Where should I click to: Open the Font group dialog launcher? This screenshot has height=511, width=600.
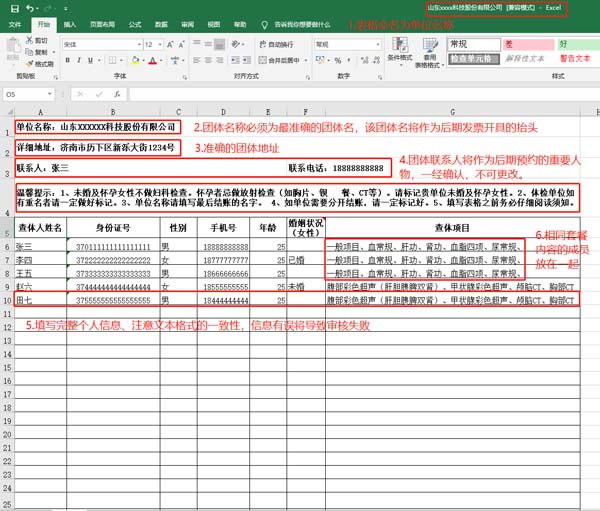(185, 77)
